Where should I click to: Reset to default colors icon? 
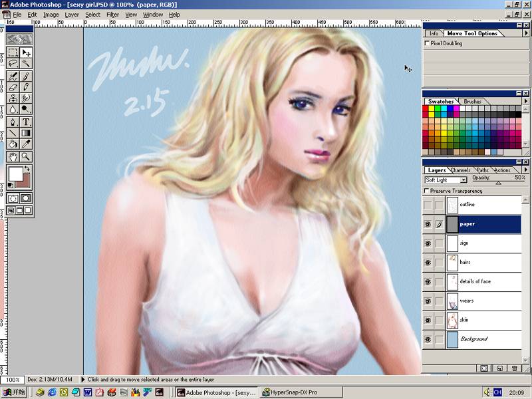pos(11,186)
